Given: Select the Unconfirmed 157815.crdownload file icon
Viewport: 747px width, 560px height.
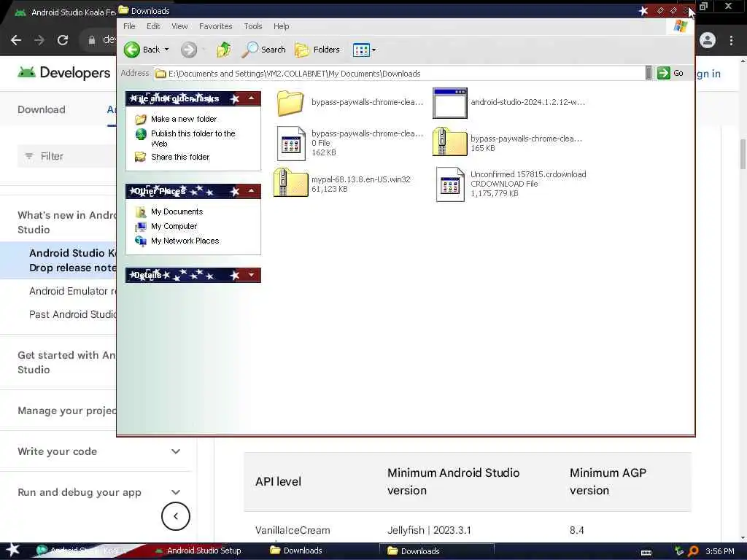Looking at the screenshot, I should click(x=450, y=184).
